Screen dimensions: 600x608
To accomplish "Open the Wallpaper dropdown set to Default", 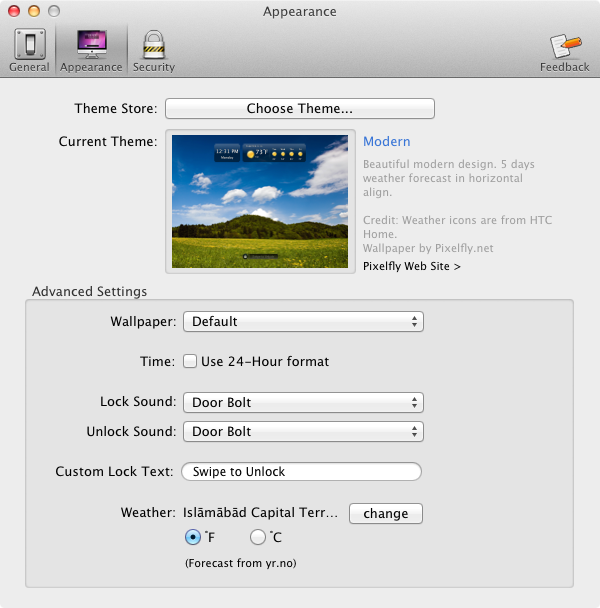I will coord(303,321).
